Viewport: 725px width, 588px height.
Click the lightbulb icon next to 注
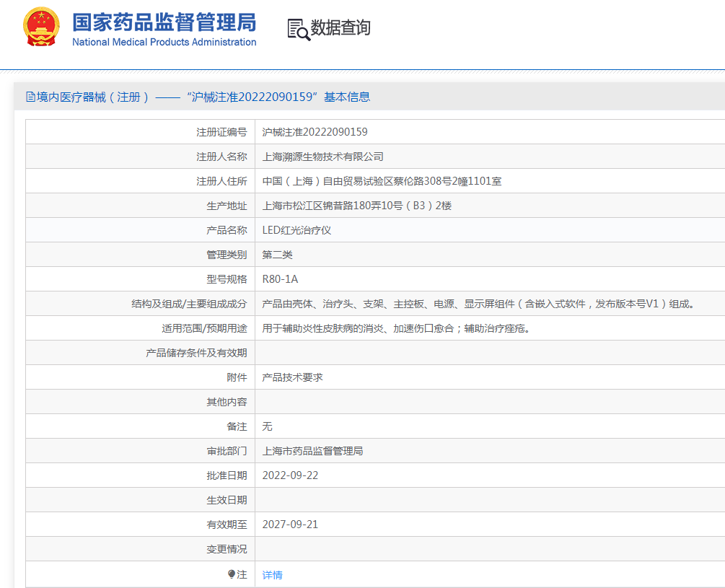232,574
